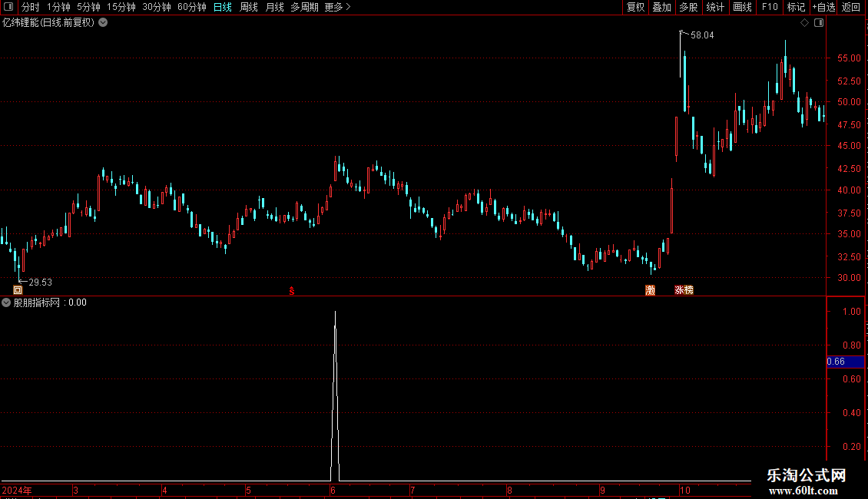Click the 返回 back button
Image resolution: width=868 pixels, height=499 pixels.
[x=851, y=7]
